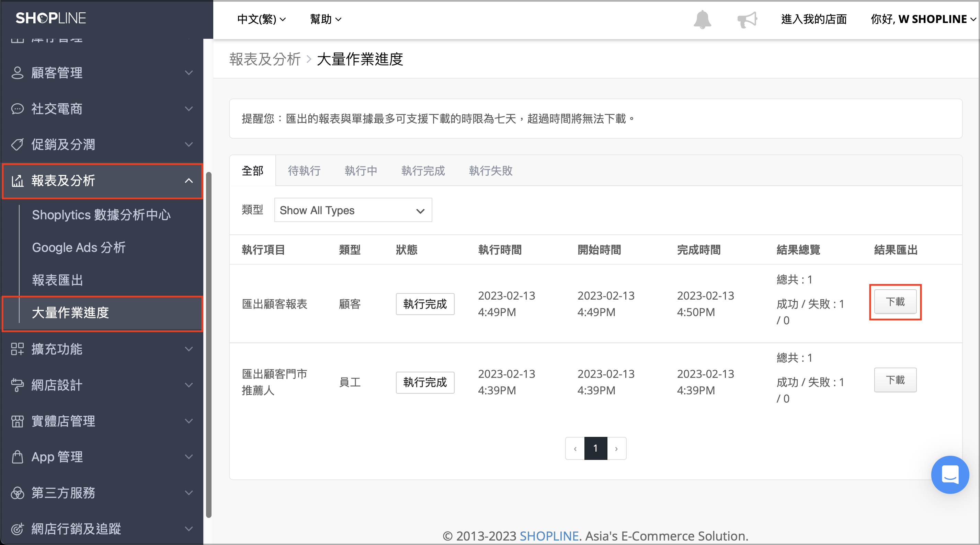This screenshot has height=545, width=980.
Task: Download the 匯出顧客報表 result
Action: pos(895,302)
